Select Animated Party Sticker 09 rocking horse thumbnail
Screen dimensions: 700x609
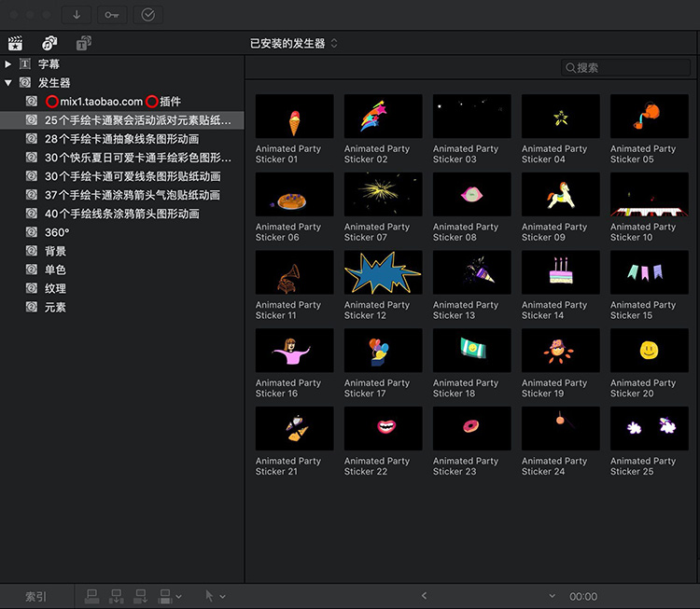click(x=561, y=194)
